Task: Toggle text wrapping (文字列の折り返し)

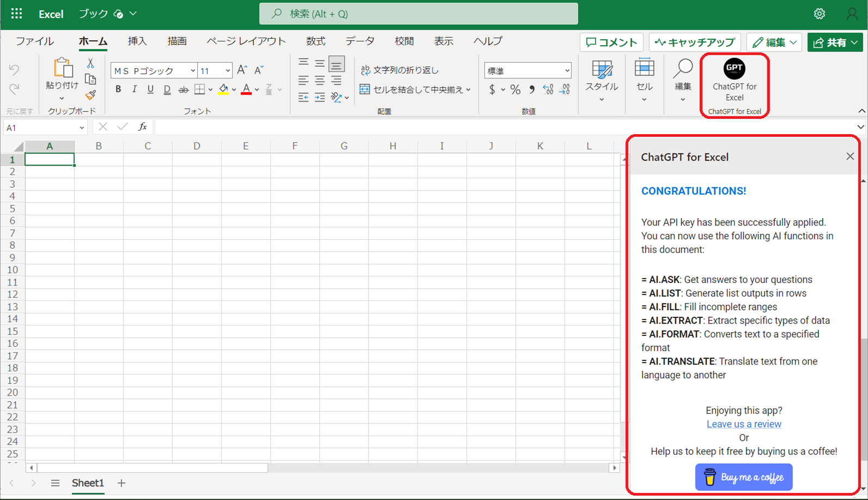Action: (x=400, y=70)
